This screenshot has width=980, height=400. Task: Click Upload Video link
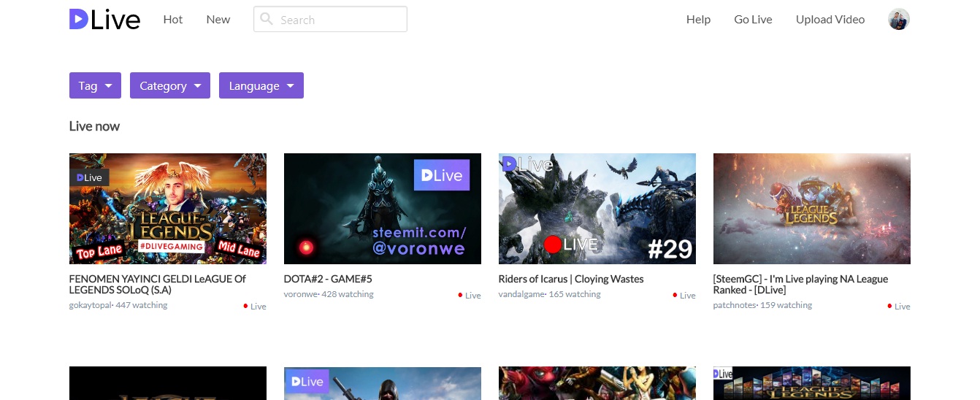[830, 20]
